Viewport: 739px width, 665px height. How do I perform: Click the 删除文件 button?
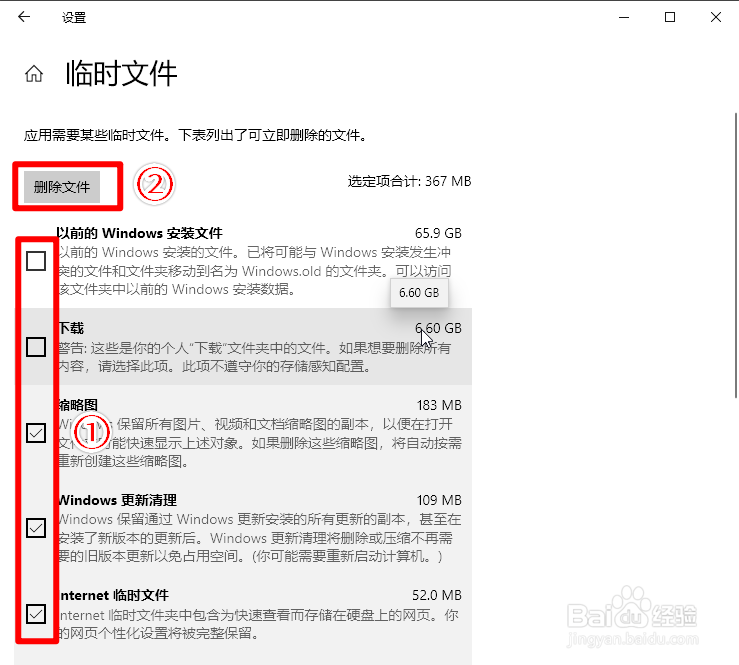pos(62,187)
